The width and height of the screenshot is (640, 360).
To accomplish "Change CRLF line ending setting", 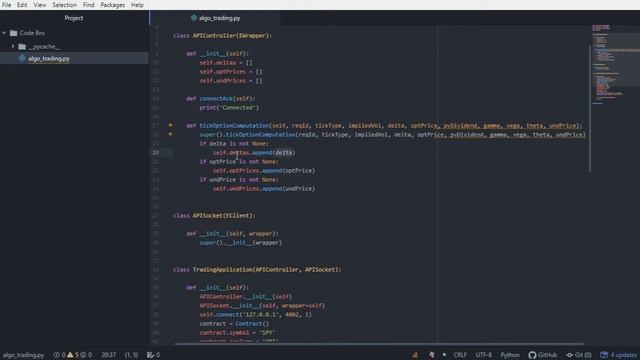I will (x=460, y=355).
